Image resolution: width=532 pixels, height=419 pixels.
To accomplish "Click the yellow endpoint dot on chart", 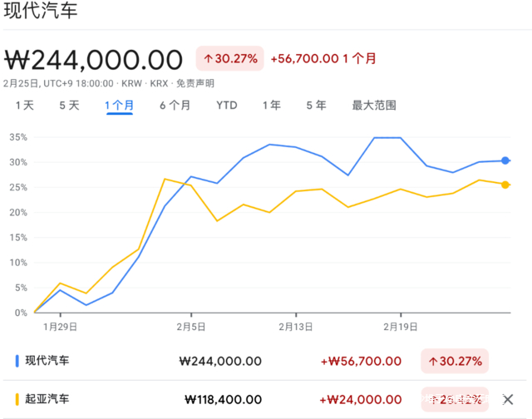I will click(x=505, y=185).
